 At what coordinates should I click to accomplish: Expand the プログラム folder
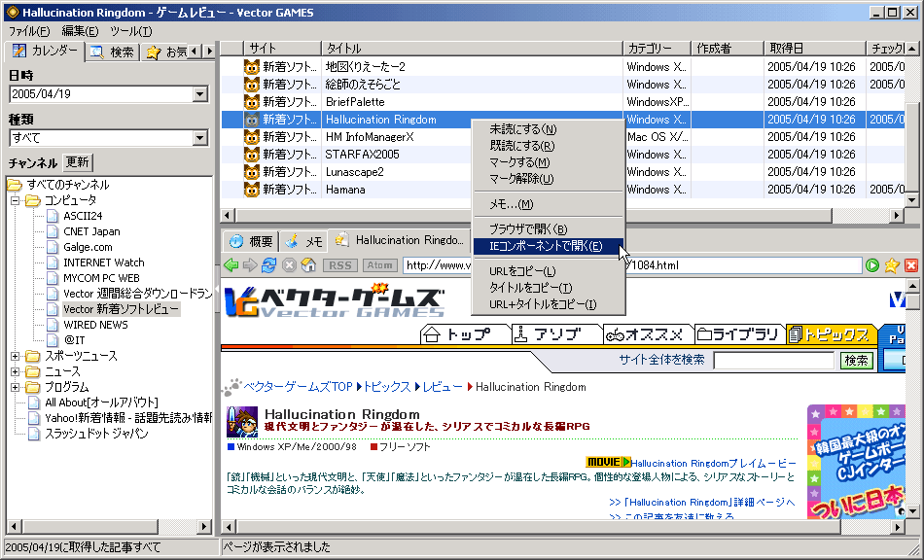tap(16, 388)
